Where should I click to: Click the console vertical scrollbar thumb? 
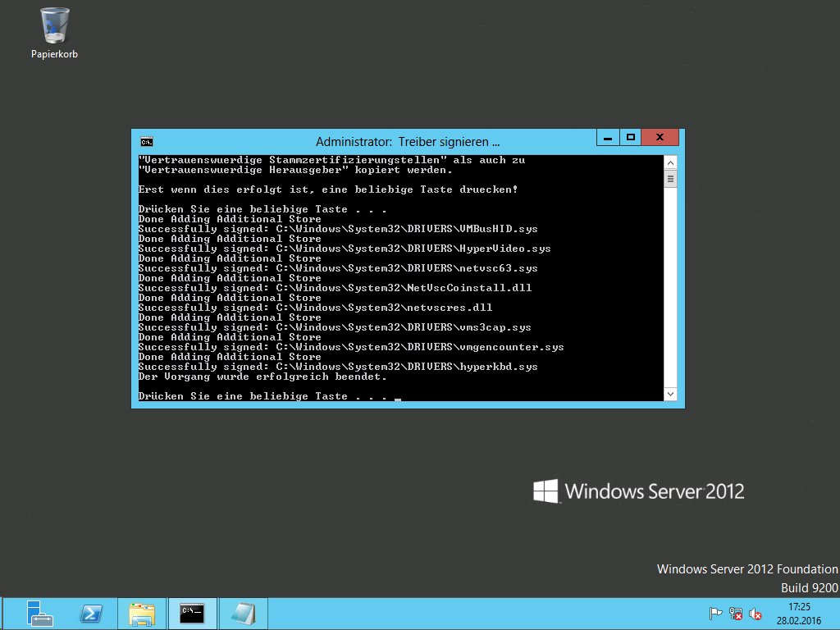coord(670,179)
